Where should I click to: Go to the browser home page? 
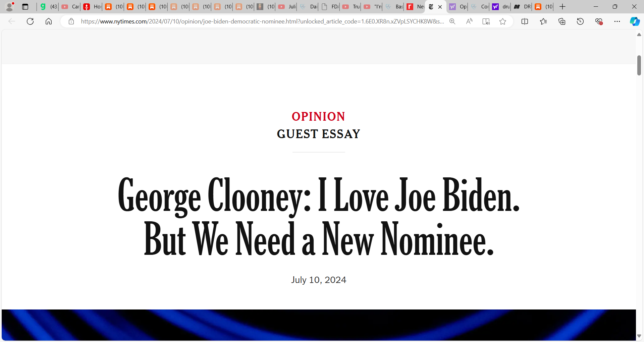coord(49,21)
